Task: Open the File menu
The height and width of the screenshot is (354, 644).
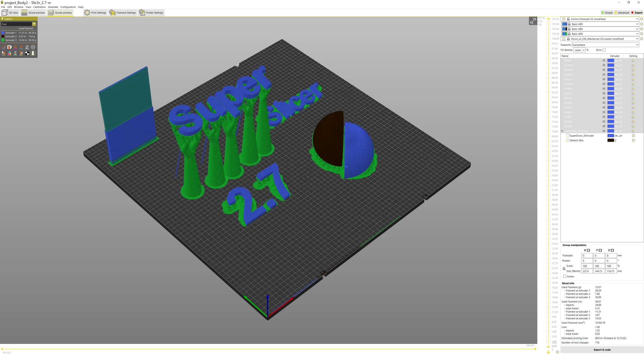Action: pos(3,7)
